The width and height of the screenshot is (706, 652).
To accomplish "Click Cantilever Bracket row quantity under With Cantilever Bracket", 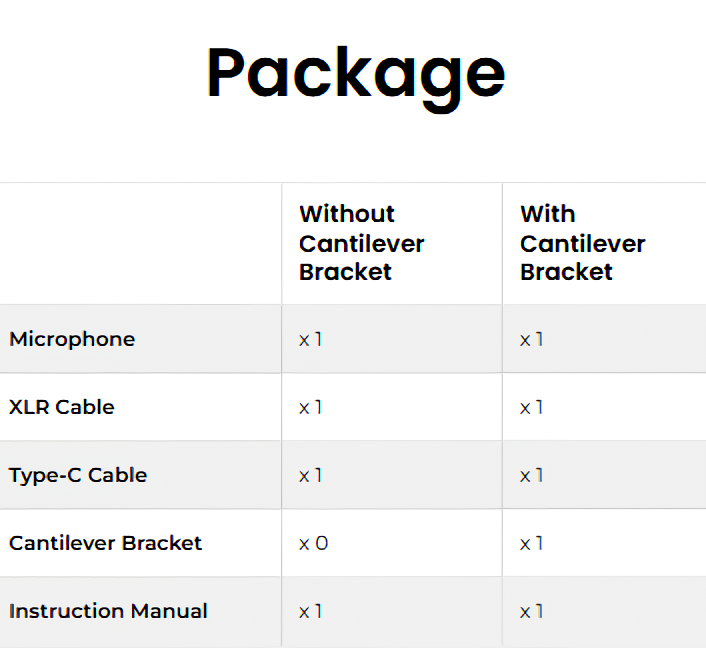I will [x=532, y=543].
